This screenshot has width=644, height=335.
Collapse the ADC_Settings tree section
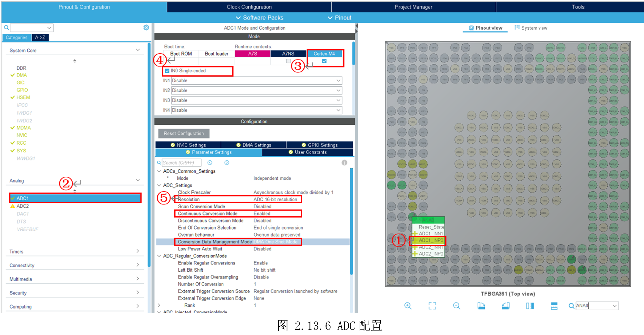(x=159, y=185)
